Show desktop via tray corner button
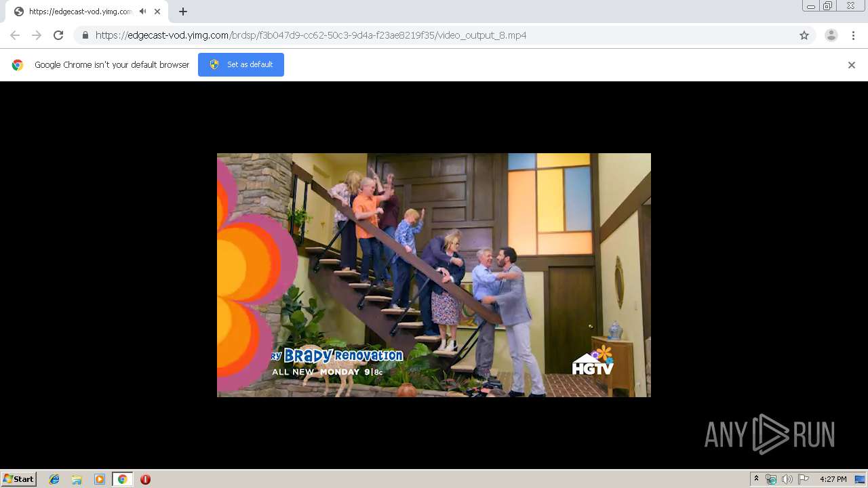 pyautogui.click(x=861, y=479)
